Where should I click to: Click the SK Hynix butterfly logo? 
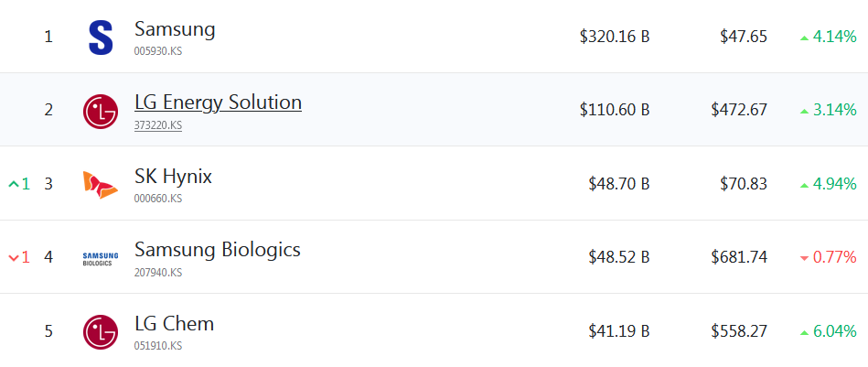100,184
